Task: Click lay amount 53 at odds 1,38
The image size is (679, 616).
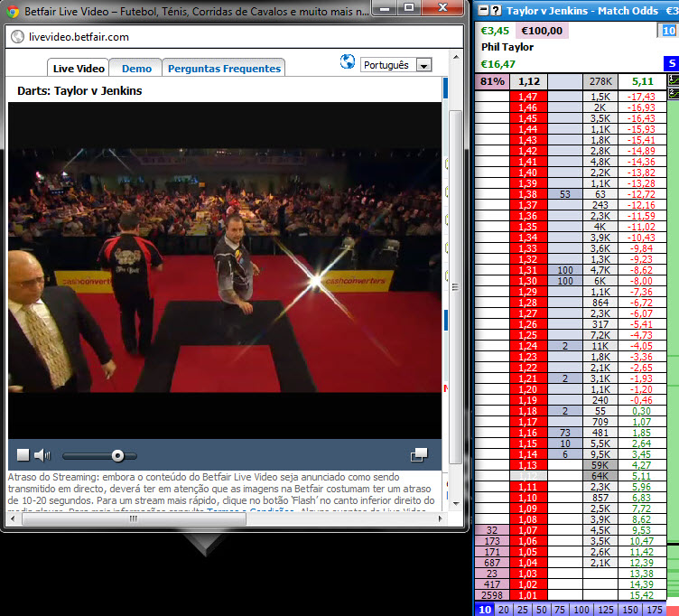Action: tap(565, 194)
